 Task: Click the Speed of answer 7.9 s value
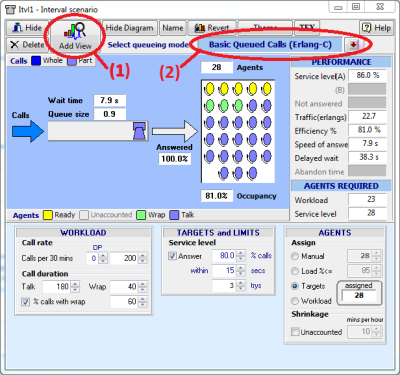(x=367, y=144)
